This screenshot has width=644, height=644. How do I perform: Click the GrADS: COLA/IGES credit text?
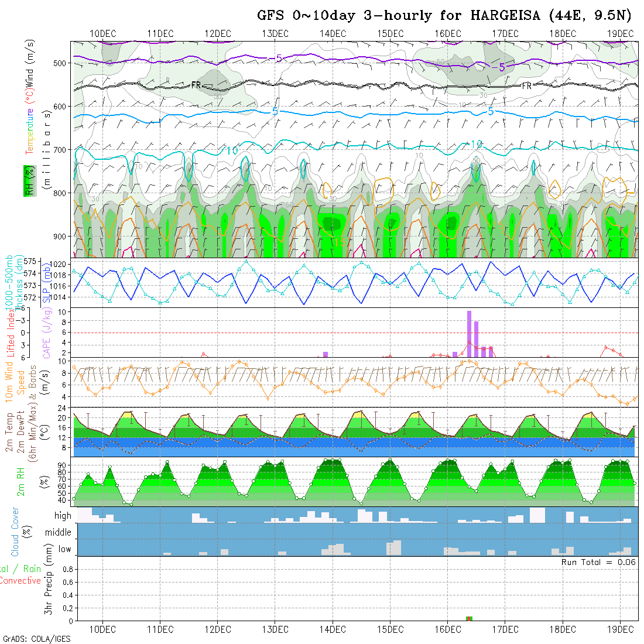point(36,639)
